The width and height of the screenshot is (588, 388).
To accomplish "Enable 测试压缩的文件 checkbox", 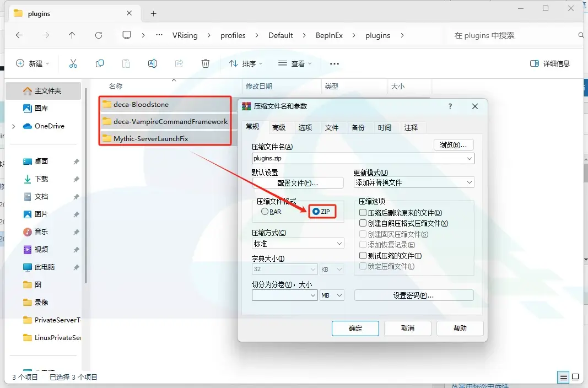I will pos(363,256).
